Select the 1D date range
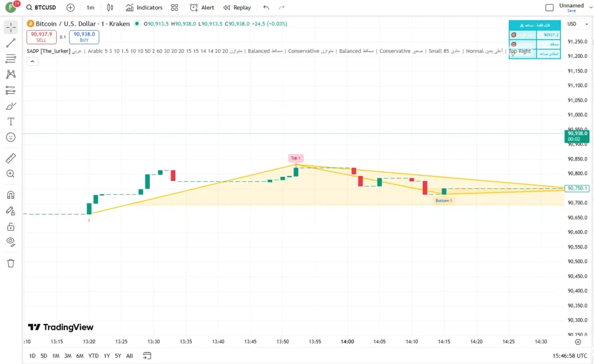This screenshot has height=364, width=594. [x=32, y=356]
